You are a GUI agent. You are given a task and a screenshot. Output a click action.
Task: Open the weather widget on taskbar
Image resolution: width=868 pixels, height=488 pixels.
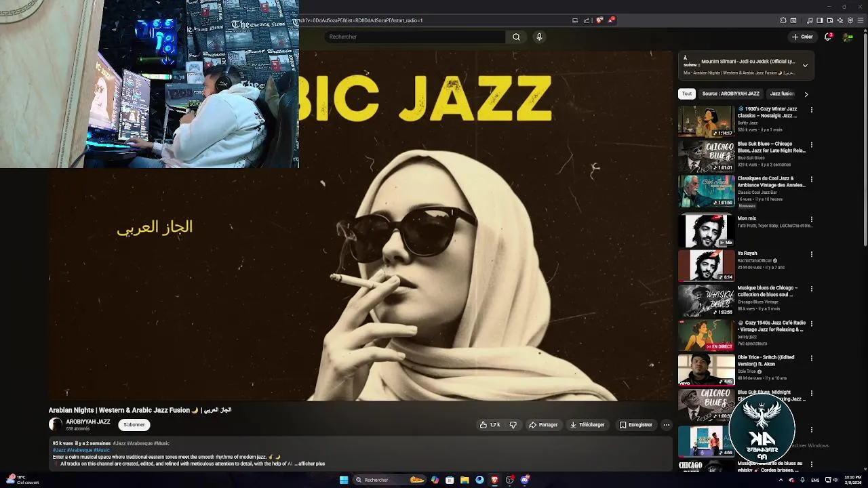click(x=22, y=480)
